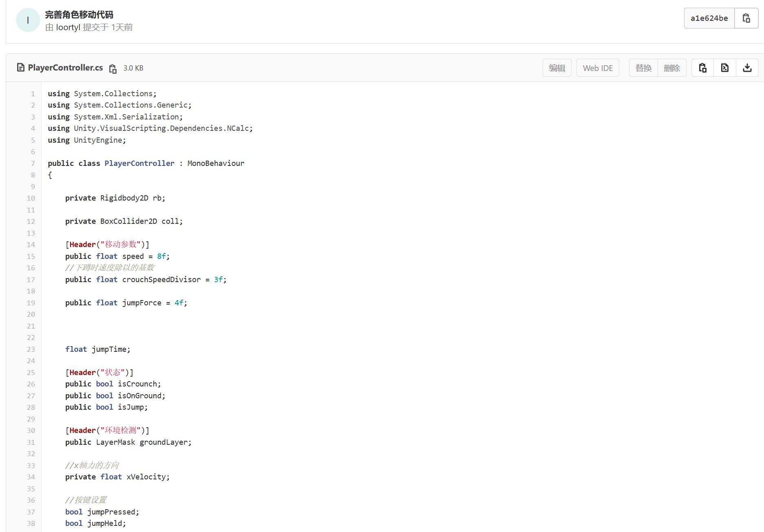Download PlayerController.cs file
Image resolution: width=764 pixels, height=532 pixels.
pos(747,68)
